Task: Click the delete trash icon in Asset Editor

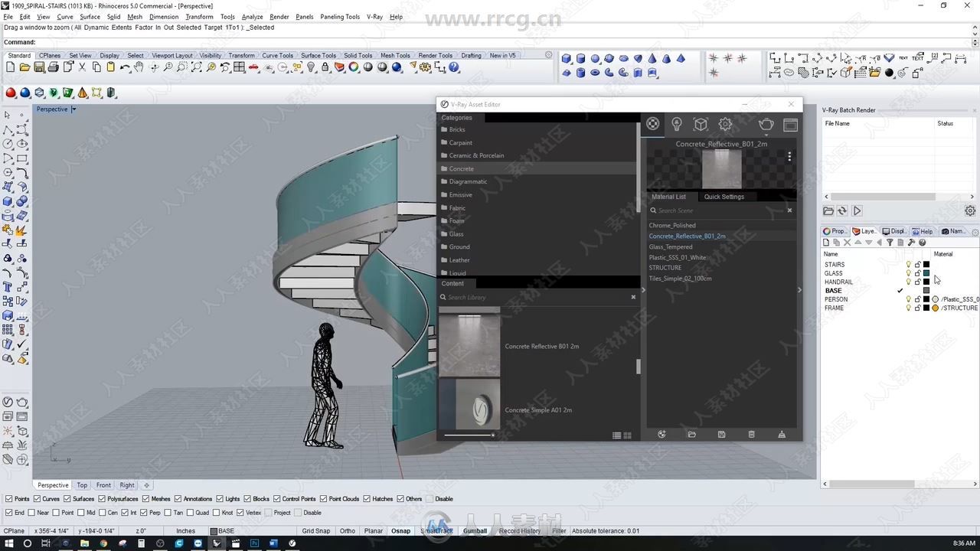Action: pos(752,434)
